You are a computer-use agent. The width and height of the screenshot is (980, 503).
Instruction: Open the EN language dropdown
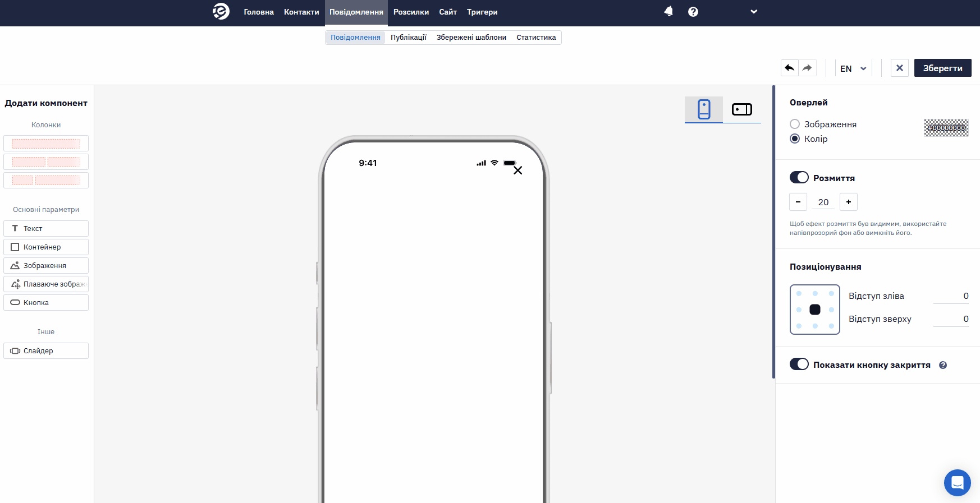pos(853,68)
